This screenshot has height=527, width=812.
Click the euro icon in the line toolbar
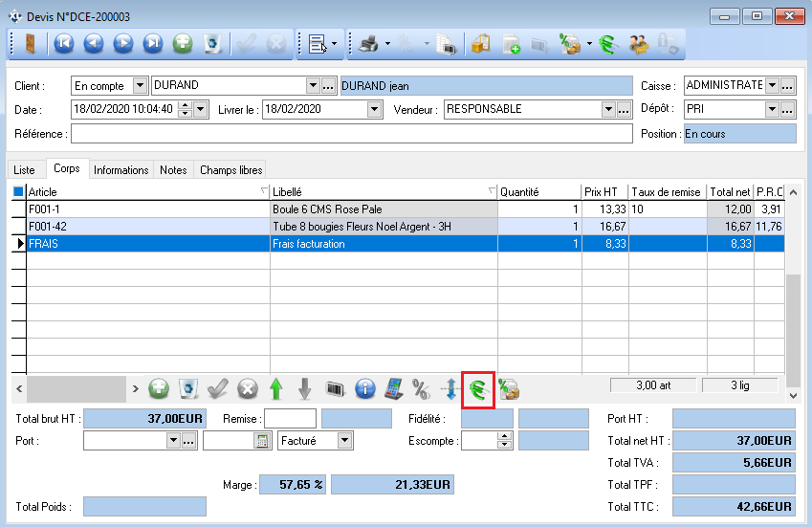pos(477,389)
